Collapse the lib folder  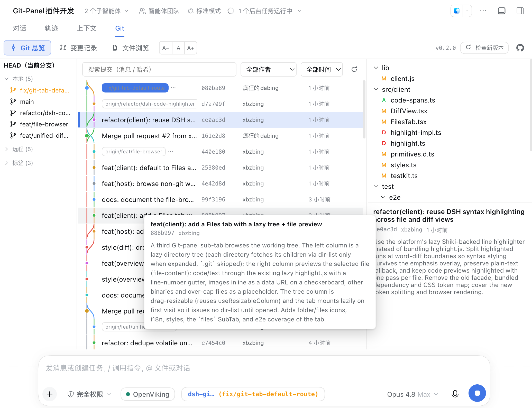[376, 68]
